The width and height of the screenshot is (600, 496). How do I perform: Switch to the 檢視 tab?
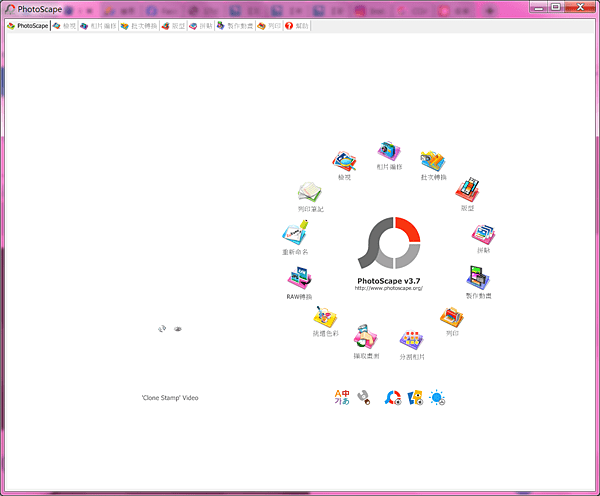coord(64,26)
